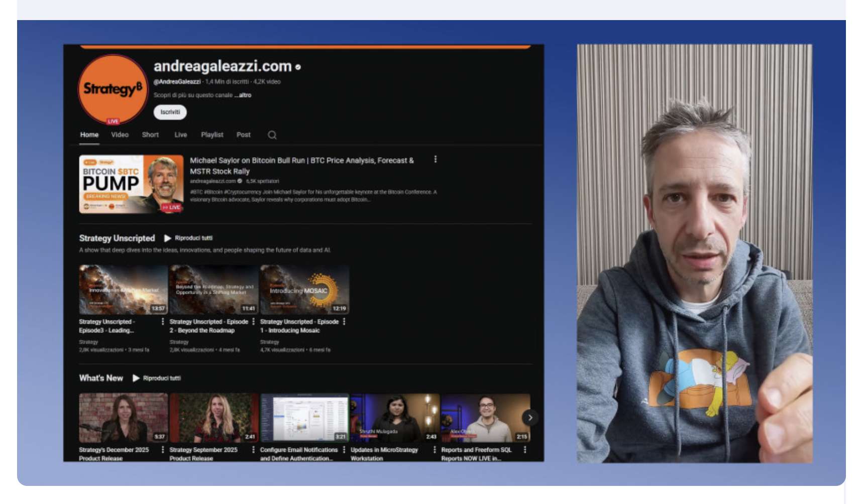The image size is (862, 504).
Task: Open options for December 2025 Product Release
Action: click(x=162, y=450)
